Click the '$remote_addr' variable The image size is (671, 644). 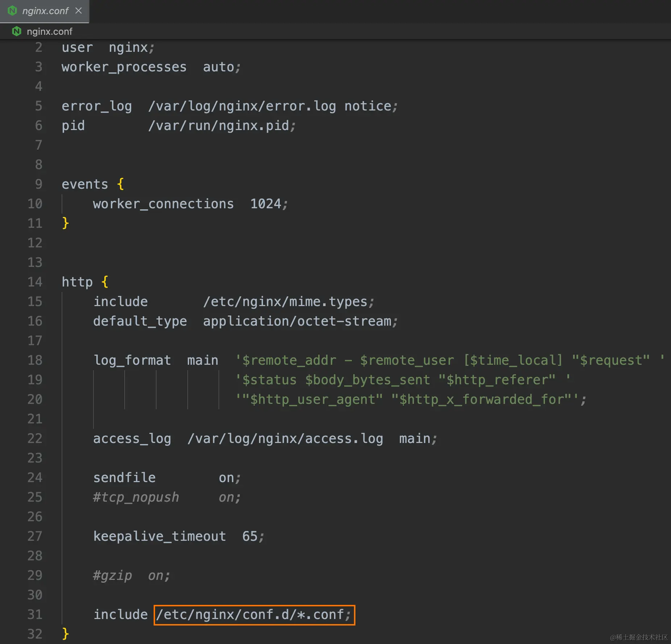point(289,360)
